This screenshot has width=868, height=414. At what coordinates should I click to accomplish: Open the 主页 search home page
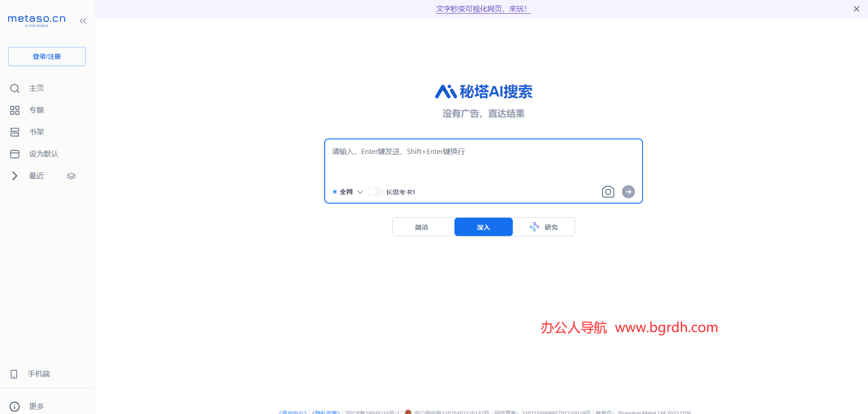tap(36, 88)
